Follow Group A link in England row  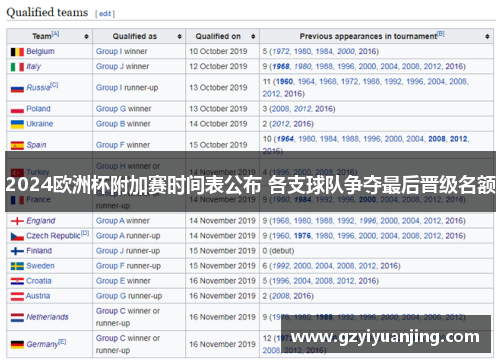click(110, 221)
